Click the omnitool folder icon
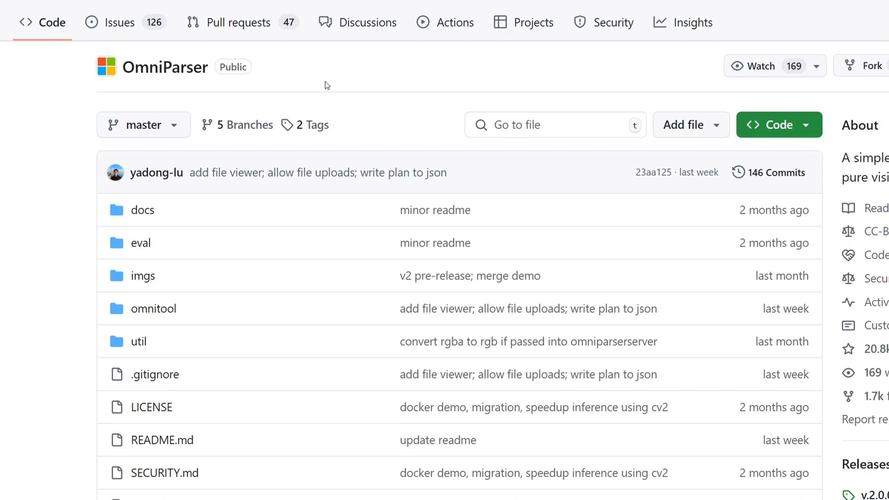This screenshot has width=889, height=500. (117, 308)
